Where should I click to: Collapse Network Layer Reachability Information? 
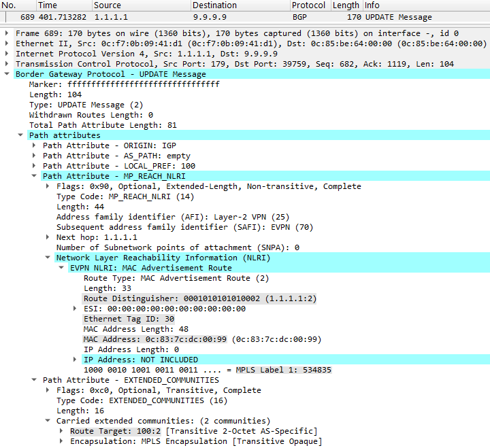click(48, 258)
